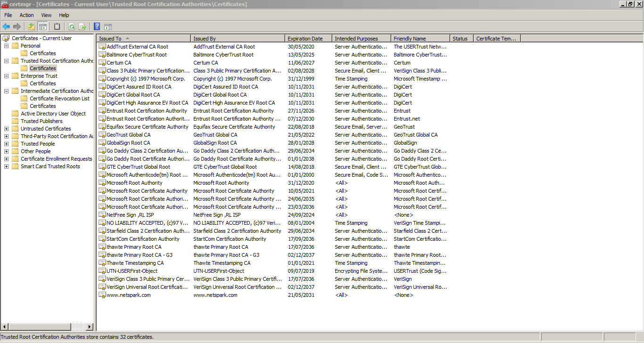644x343 pixels.
Task: Select the DigiCert Assured ID Root CA certificate
Action: pyautogui.click(x=139, y=87)
